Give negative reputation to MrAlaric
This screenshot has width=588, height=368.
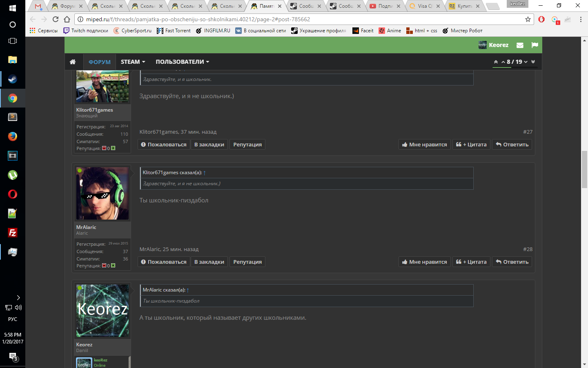pyautogui.click(x=104, y=265)
